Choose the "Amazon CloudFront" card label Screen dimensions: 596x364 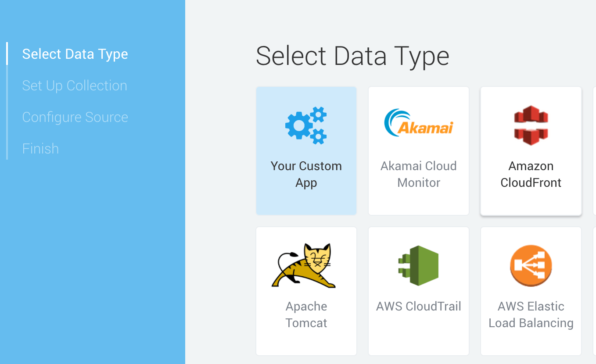[531, 174]
